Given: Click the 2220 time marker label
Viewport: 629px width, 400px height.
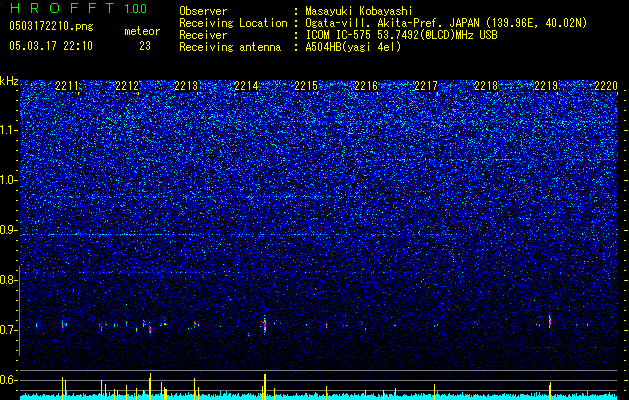Looking at the screenshot, I should [x=606, y=86].
